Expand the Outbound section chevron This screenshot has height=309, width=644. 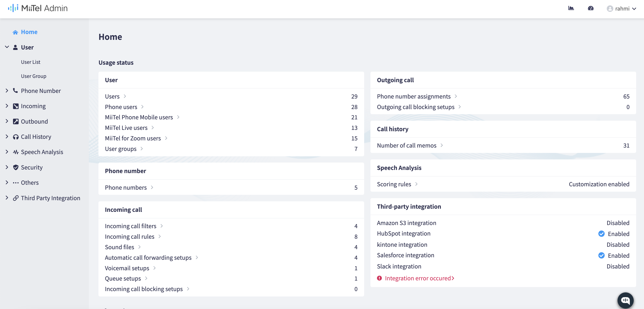tap(7, 121)
